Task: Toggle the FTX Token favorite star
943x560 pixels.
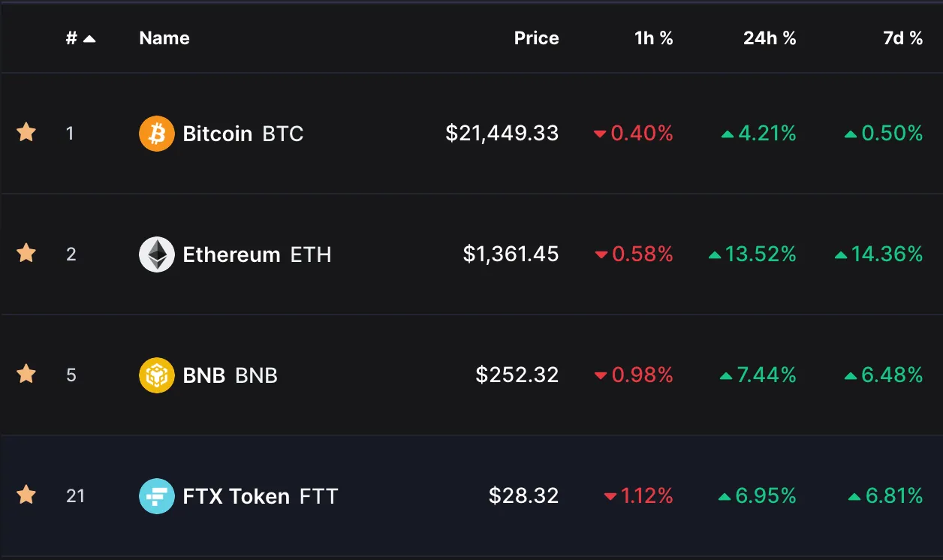Action: (x=26, y=495)
